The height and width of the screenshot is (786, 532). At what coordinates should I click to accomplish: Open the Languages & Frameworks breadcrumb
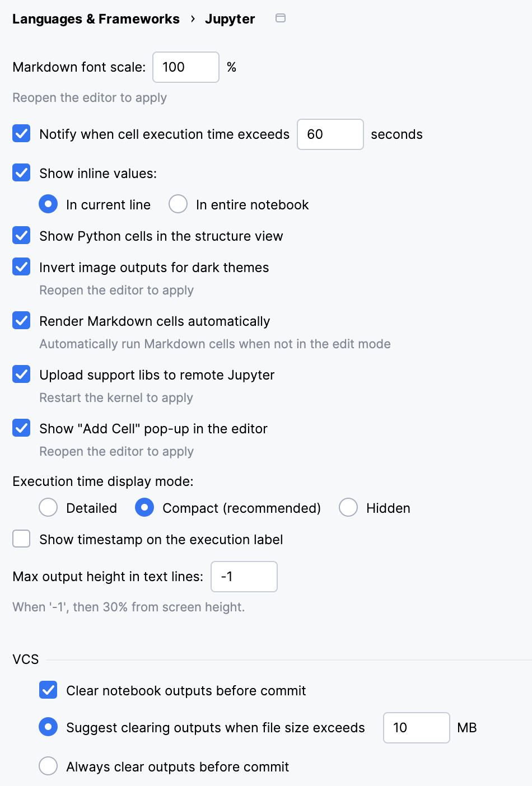point(95,18)
